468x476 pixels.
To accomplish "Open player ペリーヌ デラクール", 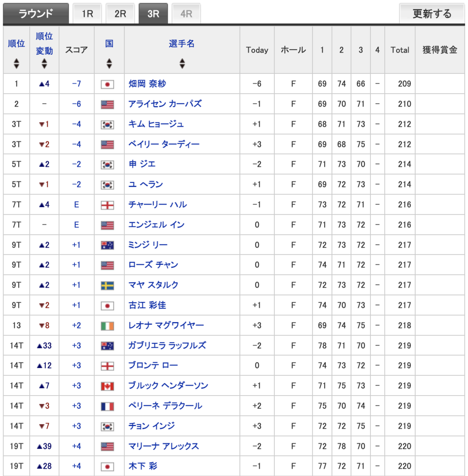I will point(165,406).
